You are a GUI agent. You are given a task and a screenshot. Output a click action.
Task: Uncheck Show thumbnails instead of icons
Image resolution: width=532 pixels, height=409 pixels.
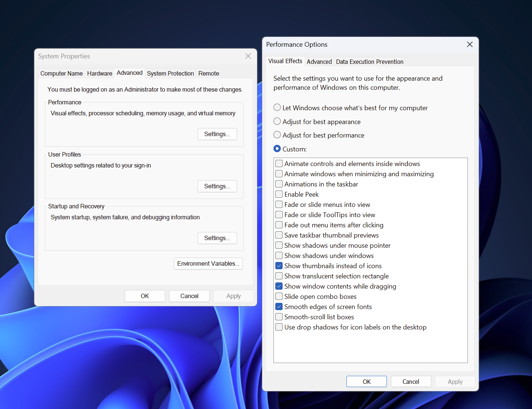pos(279,266)
